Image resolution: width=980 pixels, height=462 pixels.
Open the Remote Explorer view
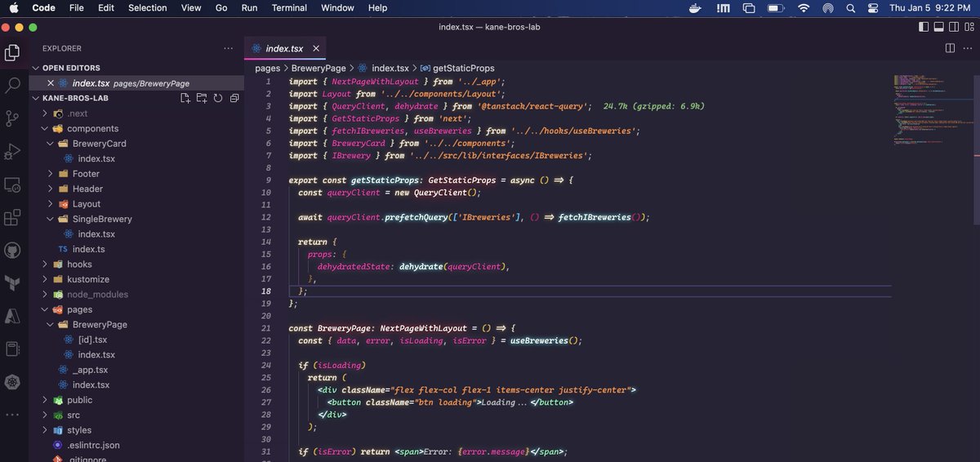[12, 184]
